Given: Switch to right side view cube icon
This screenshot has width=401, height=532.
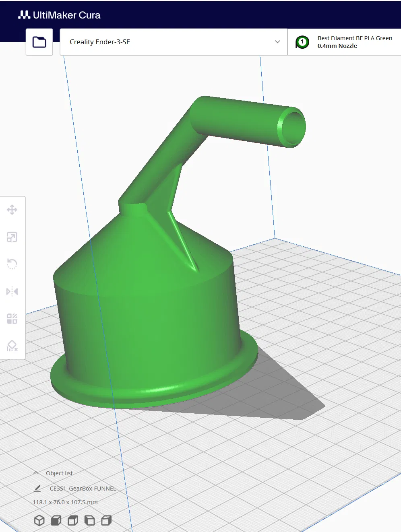Looking at the screenshot, I should (x=106, y=520).
